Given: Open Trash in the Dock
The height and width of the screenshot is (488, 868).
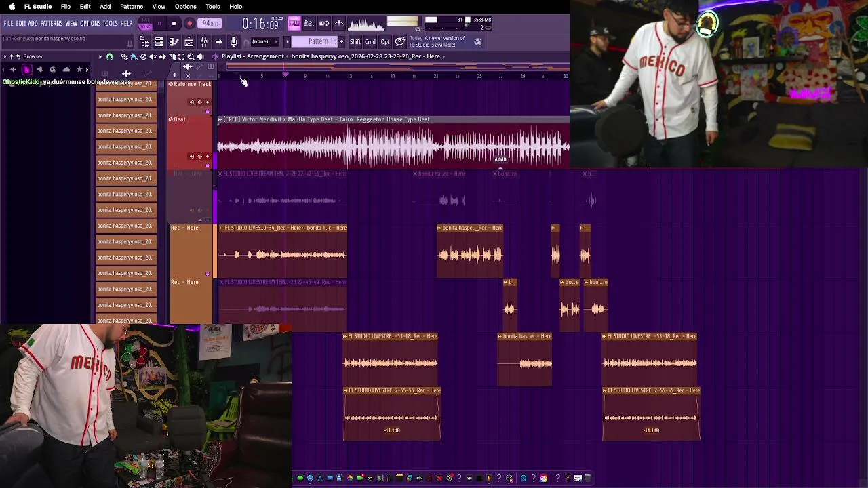Looking at the screenshot, I should (x=588, y=478).
